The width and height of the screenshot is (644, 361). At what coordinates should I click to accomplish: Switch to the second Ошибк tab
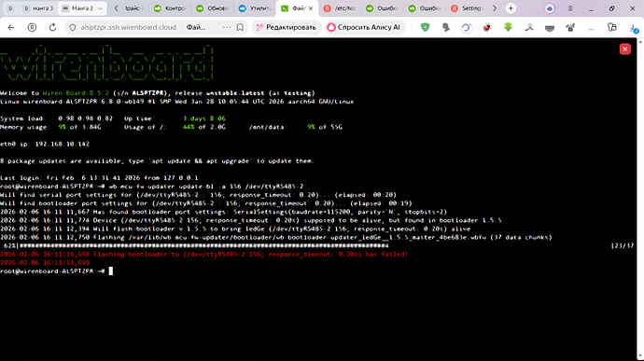coord(425,8)
